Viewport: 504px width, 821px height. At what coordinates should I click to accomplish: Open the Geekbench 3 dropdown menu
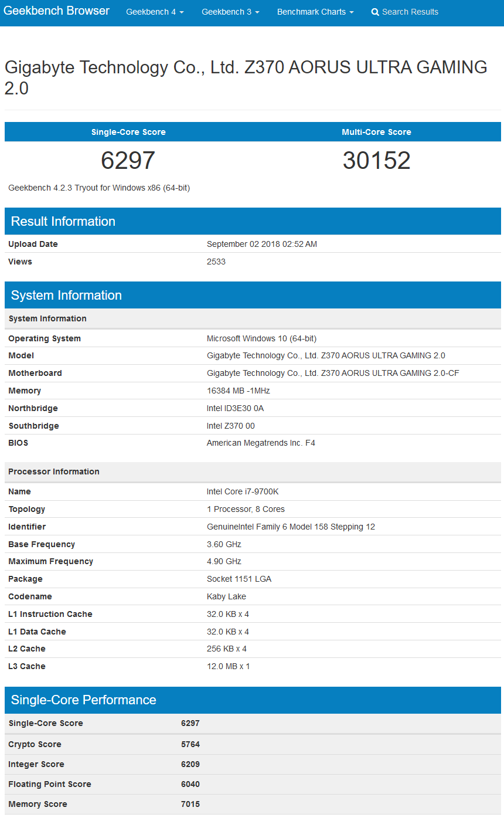pos(230,12)
